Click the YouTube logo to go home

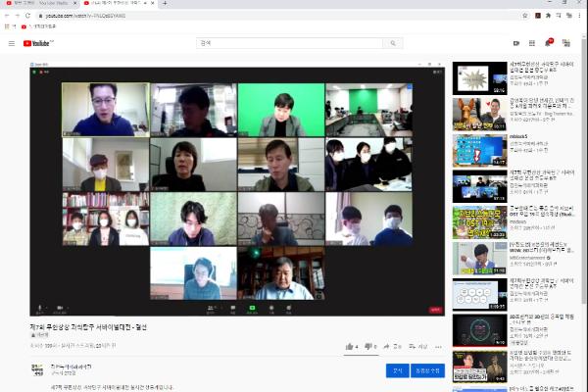[39, 43]
